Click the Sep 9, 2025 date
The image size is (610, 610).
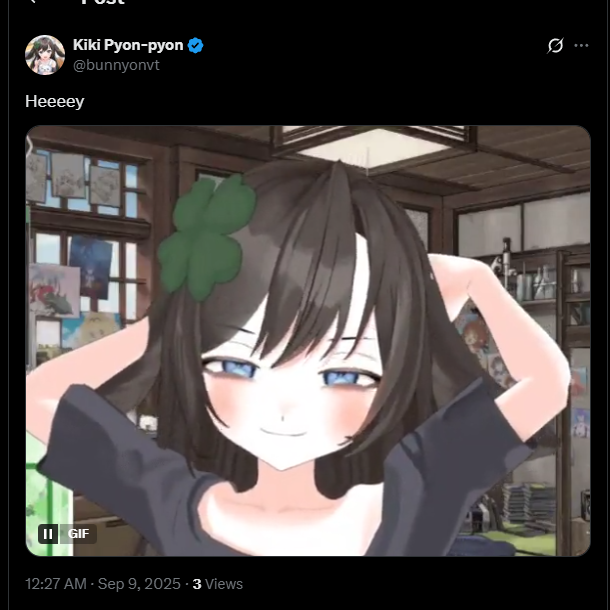coord(139,584)
